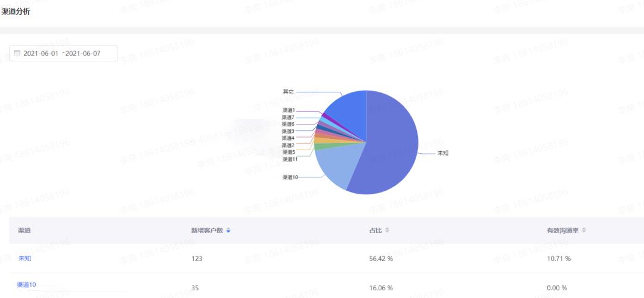Sort by 占比 column arrow icon

click(x=387, y=231)
